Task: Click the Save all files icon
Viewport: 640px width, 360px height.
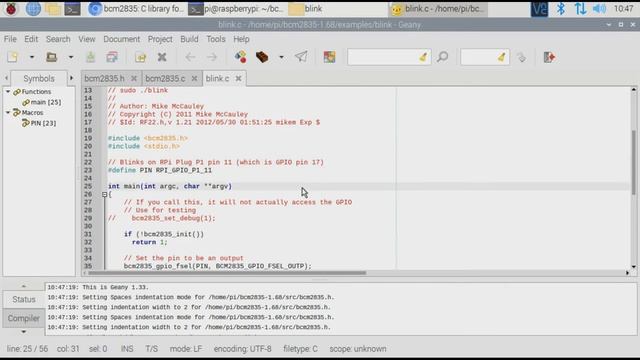Action: 112,57
